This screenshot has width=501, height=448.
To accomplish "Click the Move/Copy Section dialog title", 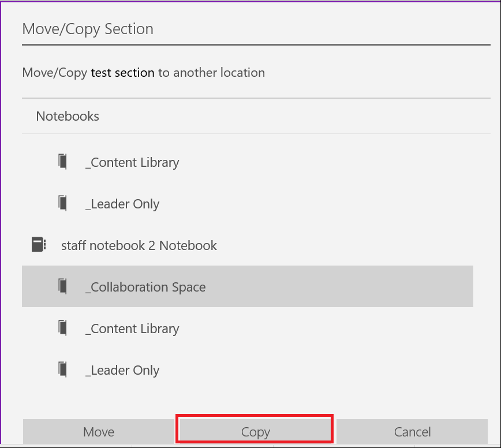I will point(88,29).
